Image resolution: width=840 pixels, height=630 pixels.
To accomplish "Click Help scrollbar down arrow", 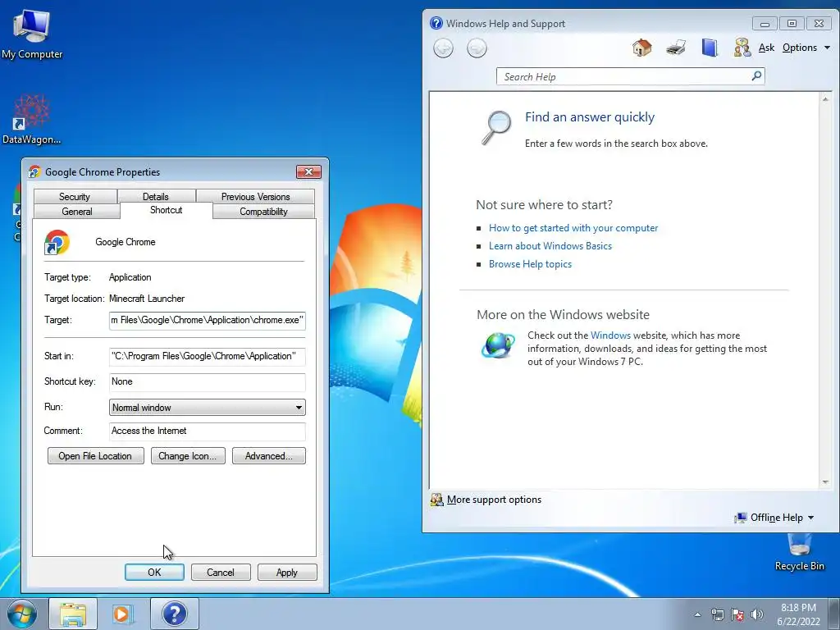I will pos(825,482).
